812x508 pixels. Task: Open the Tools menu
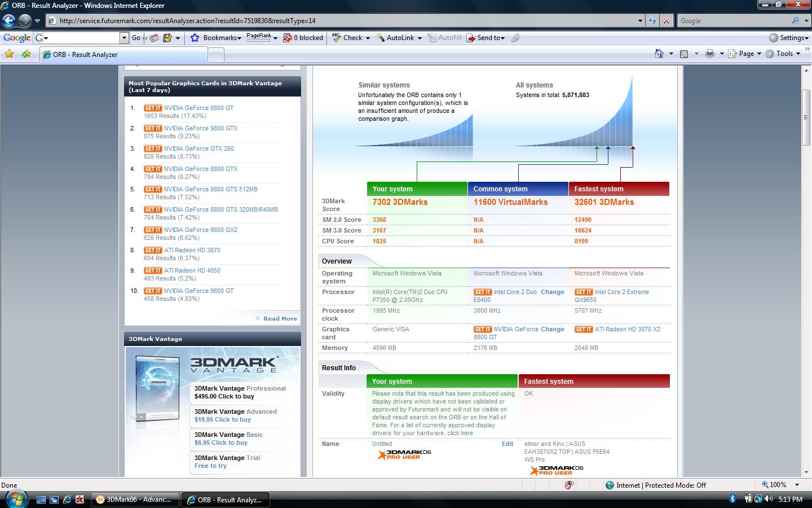pyautogui.click(x=783, y=54)
